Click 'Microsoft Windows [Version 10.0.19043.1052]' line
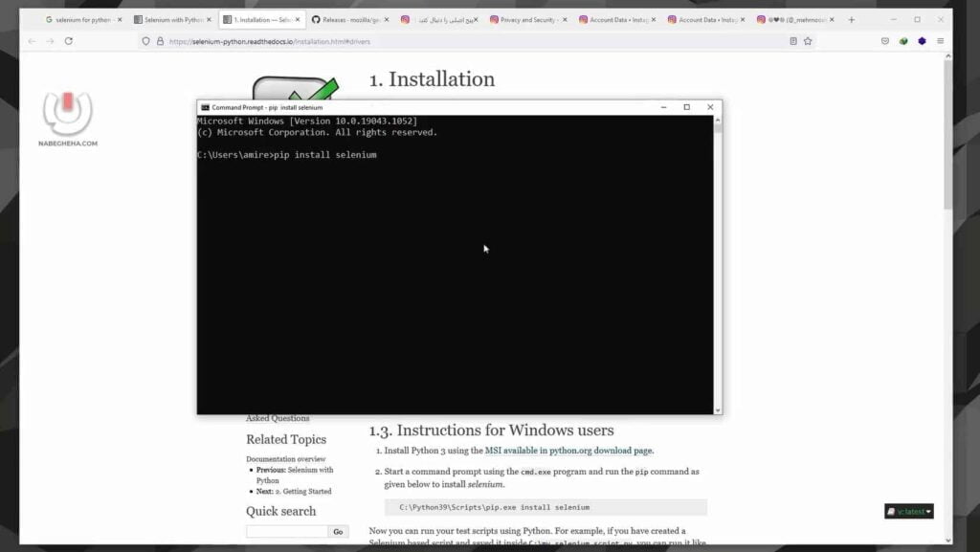The height and width of the screenshot is (552, 980). click(x=307, y=121)
